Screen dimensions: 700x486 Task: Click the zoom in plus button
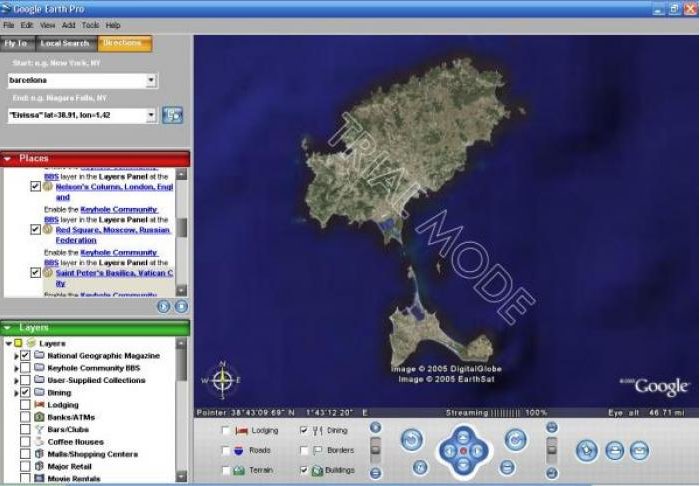(x=375, y=428)
